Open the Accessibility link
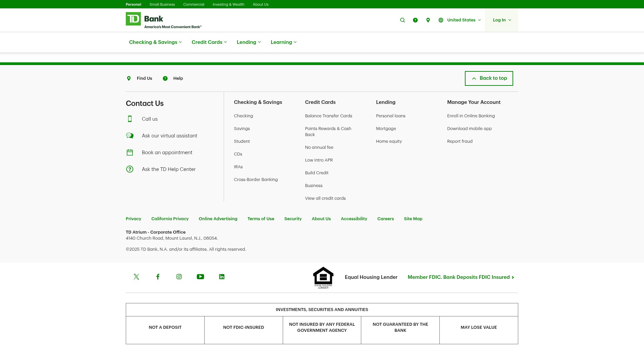This screenshot has width=644, height=362. point(354,219)
